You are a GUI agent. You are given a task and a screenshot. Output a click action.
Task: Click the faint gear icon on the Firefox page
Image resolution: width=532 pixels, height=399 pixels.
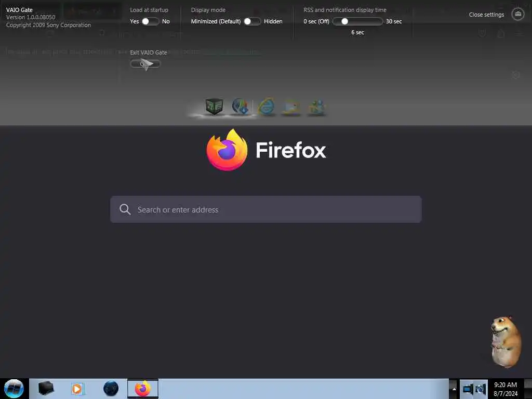[516, 75]
